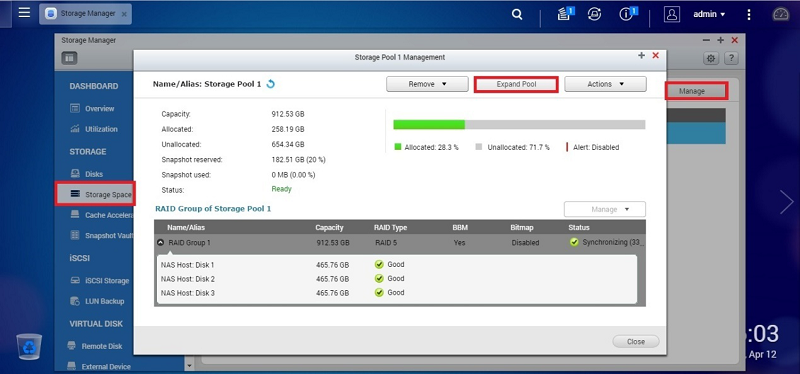Click the External Device sidebar icon

71,366
